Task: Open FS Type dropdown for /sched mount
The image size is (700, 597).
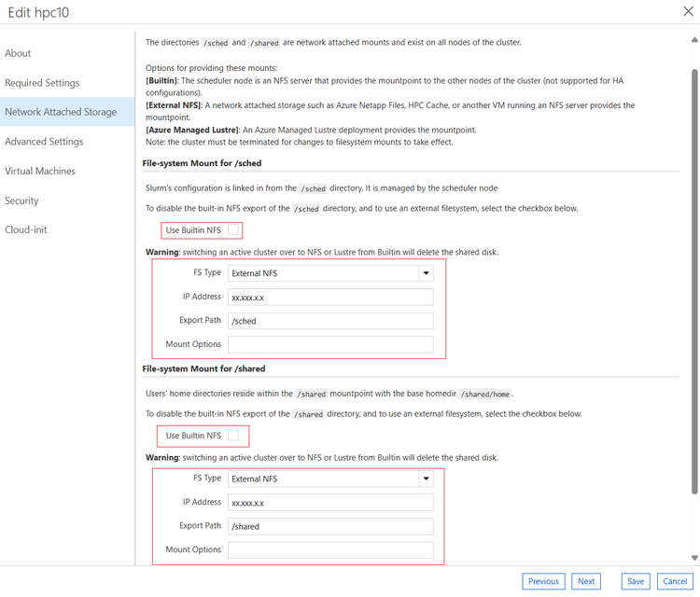Action: 330,273
